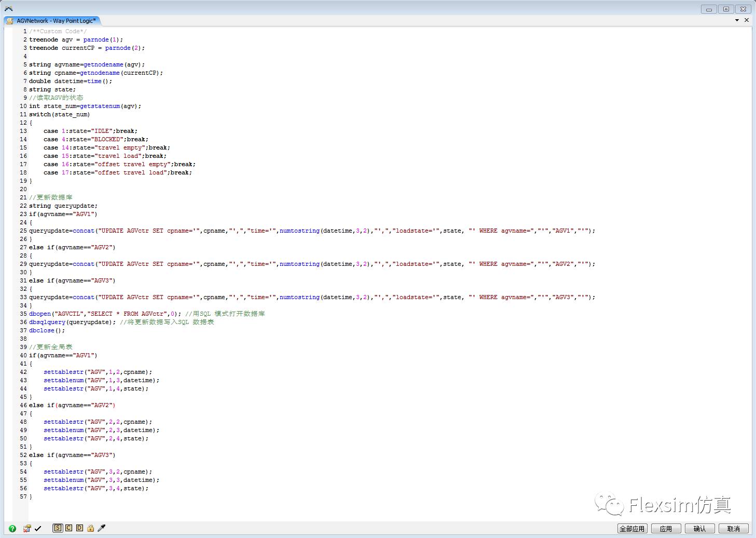Screen dimensions: 756x538
Task: Select the AGVNetwork - Way Point Logic tab
Action: pyautogui.click(x=56, y=21)
